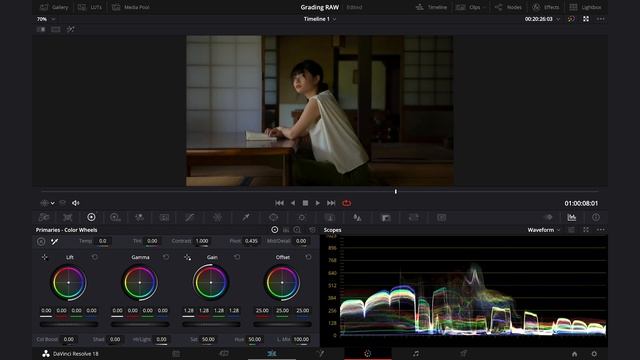
Task: Switch to the Media page
Action: tap(176, 354)
